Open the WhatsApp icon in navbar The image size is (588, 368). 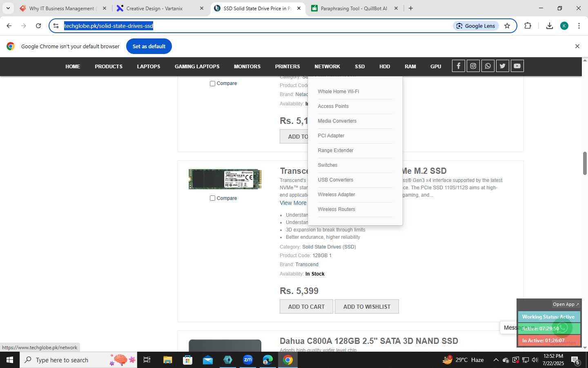click(488, 66)
